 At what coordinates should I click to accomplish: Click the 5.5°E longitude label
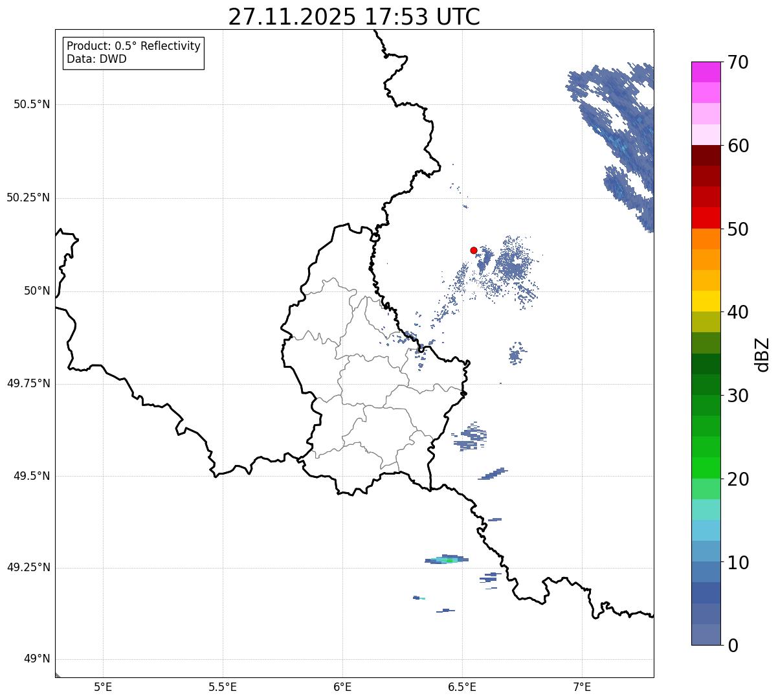(223, 687)
